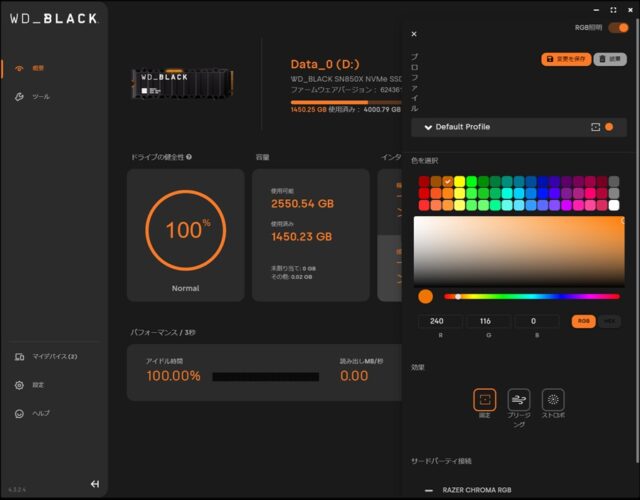Image resolution: width=640 pixels, height=500 pixels.
Task: Turn off the RGB lighting switch
Action: (618, 27)
